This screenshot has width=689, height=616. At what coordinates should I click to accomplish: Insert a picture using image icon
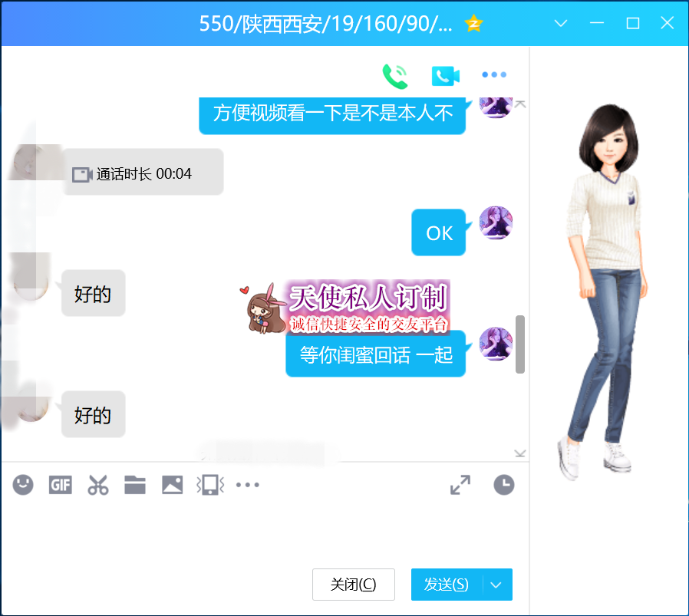pyautogui.click(x=172, y=485)
